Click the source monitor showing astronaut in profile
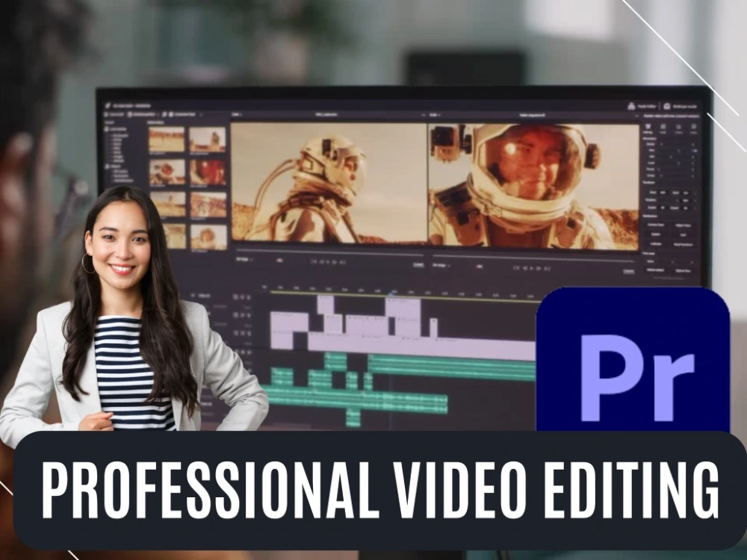The width and height of the screenshot is (747, 560). coord(329,184)
